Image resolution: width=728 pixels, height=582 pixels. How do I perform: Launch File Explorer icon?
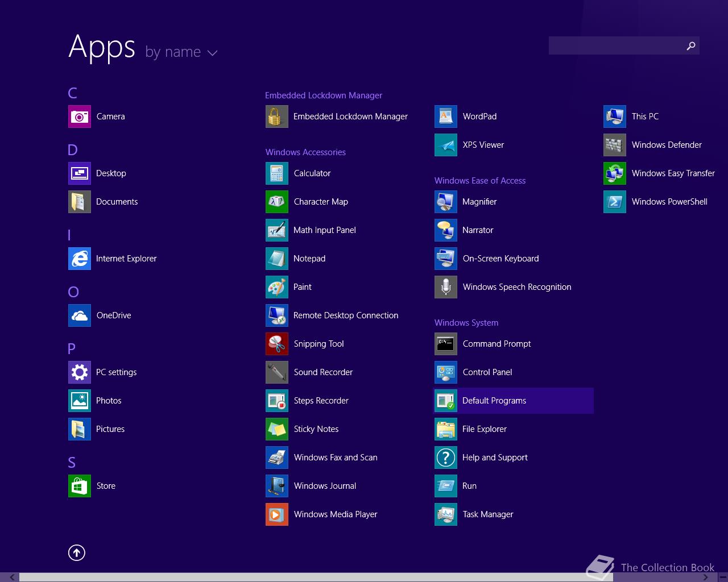click(446, 429)
